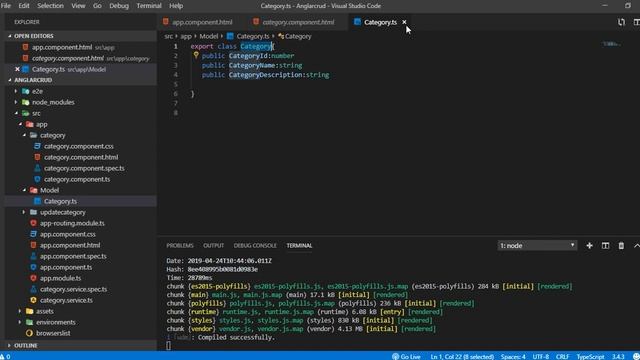Viewport: 640px width, 360px height.
Task: Expand the e2e folder
Action: pyautogui.click(x=37, y=91)
